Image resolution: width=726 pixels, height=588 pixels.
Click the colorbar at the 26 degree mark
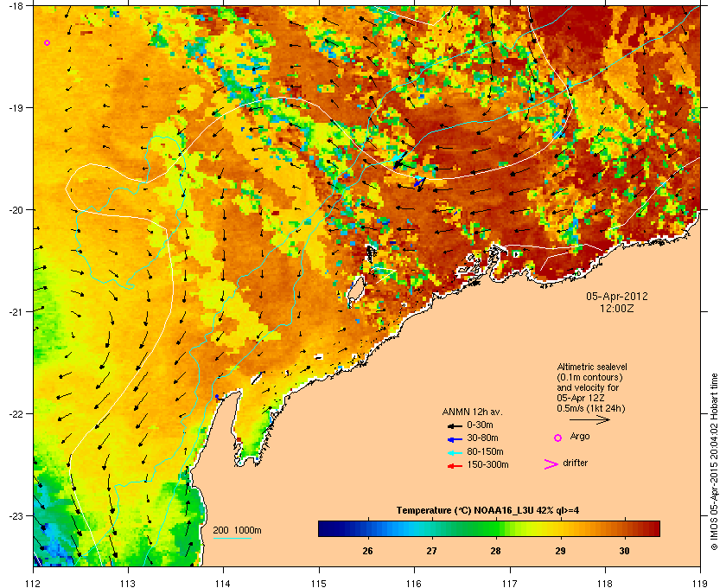368,528
